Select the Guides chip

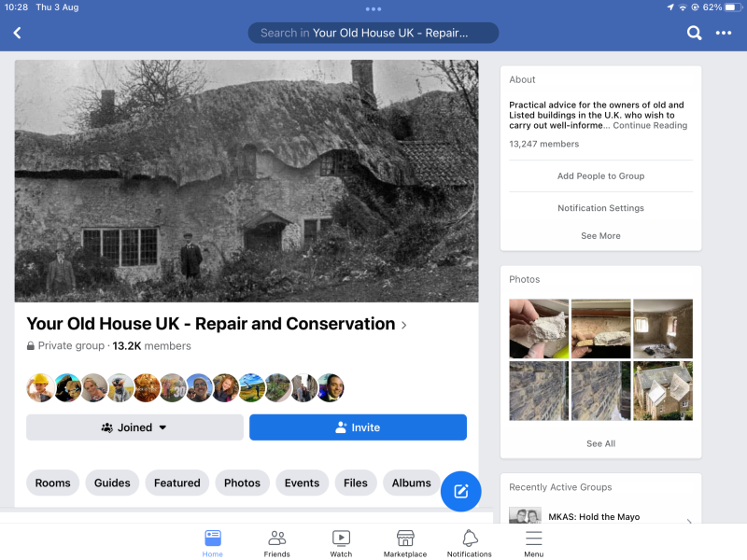pyautogui.click(x=112, y=483)
